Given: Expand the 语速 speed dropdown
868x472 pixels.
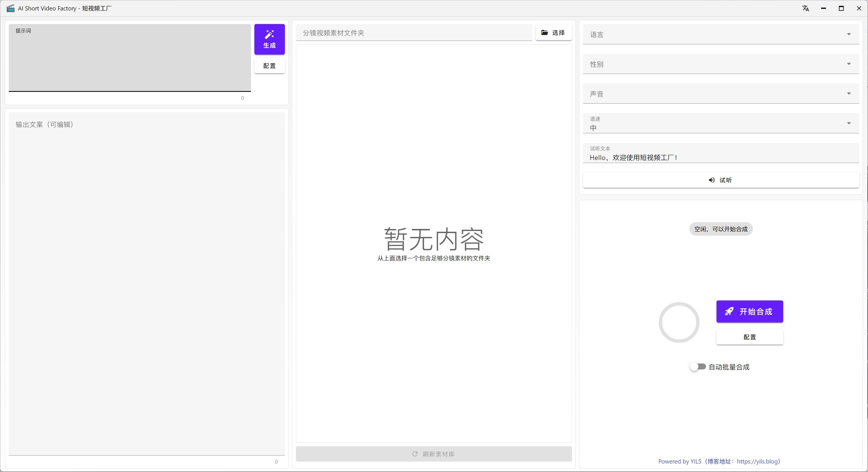Looking at the screenshot, I should (720, 123).
